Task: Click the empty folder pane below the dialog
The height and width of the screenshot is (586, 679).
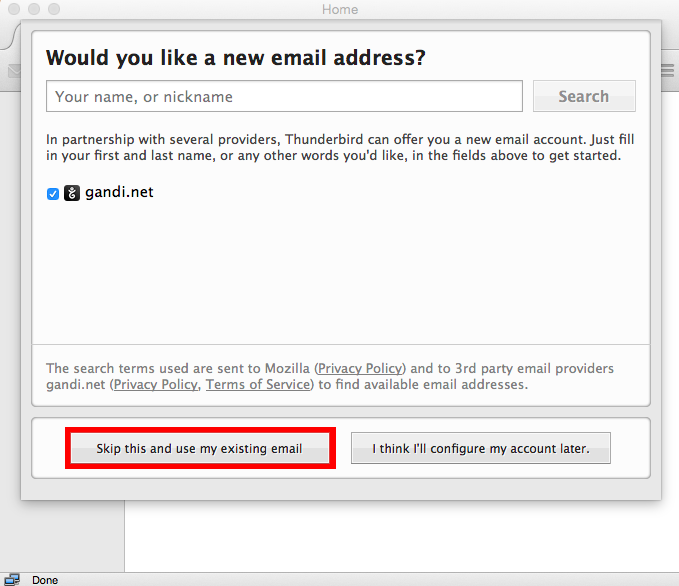Action: coord(62,536)
